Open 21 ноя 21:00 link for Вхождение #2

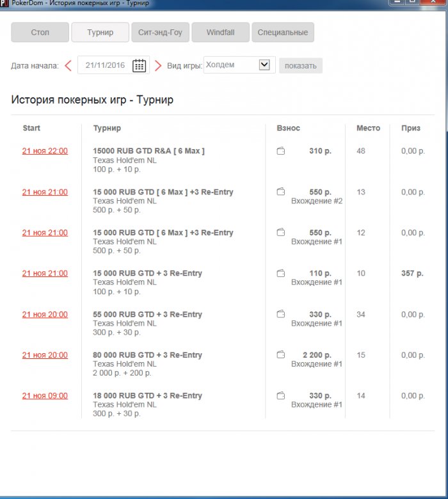[x=45, y=192]
